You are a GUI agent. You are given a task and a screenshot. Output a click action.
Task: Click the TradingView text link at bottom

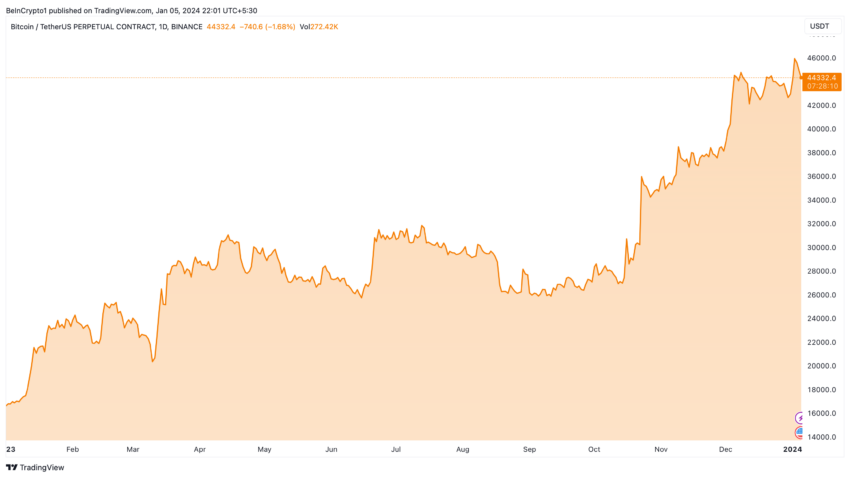tap(42, 467)
